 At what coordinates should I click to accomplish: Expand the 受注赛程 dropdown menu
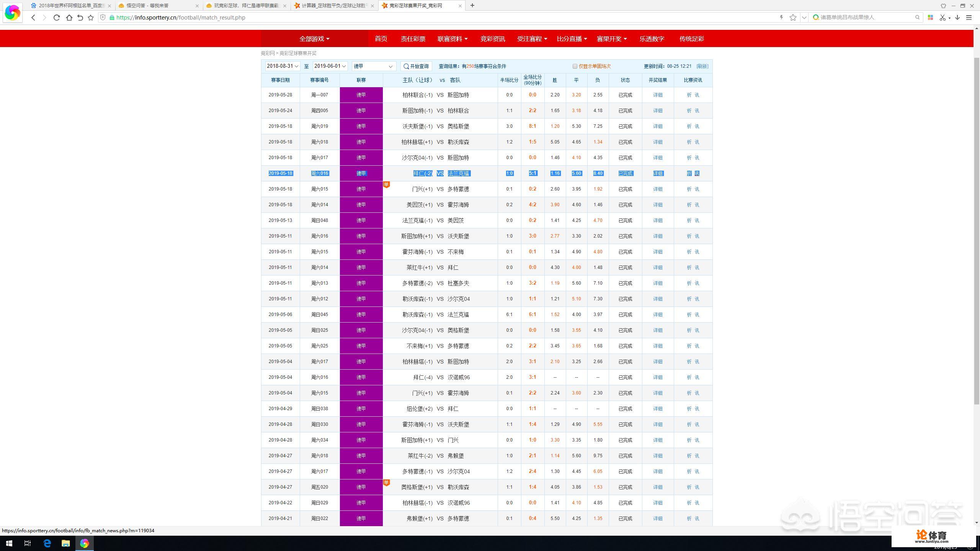[532, 39]
